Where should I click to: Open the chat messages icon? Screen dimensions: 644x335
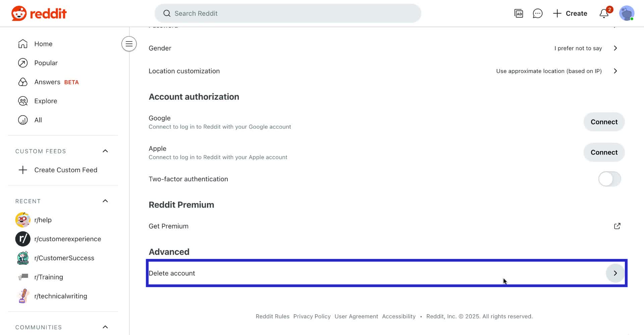pyautogui.click(x=538, y=13)
